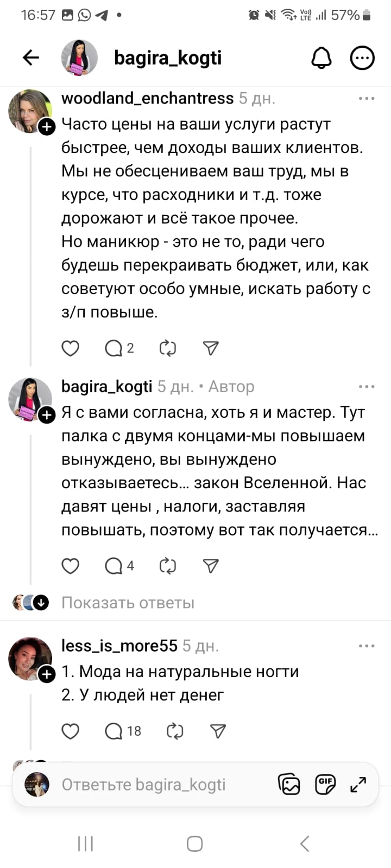
Task: Open more options for the woodland_enchantress comment
Action: 367,98
